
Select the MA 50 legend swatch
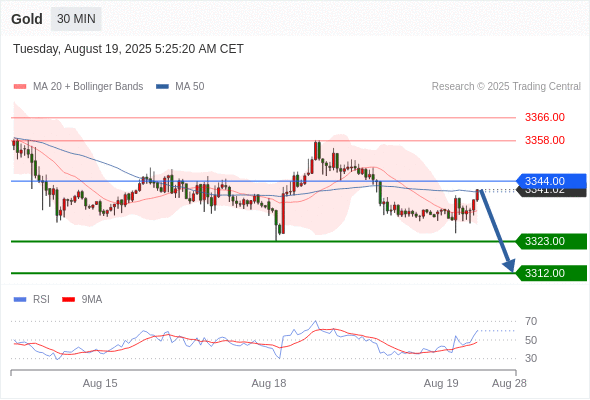[x=162, y=87]
